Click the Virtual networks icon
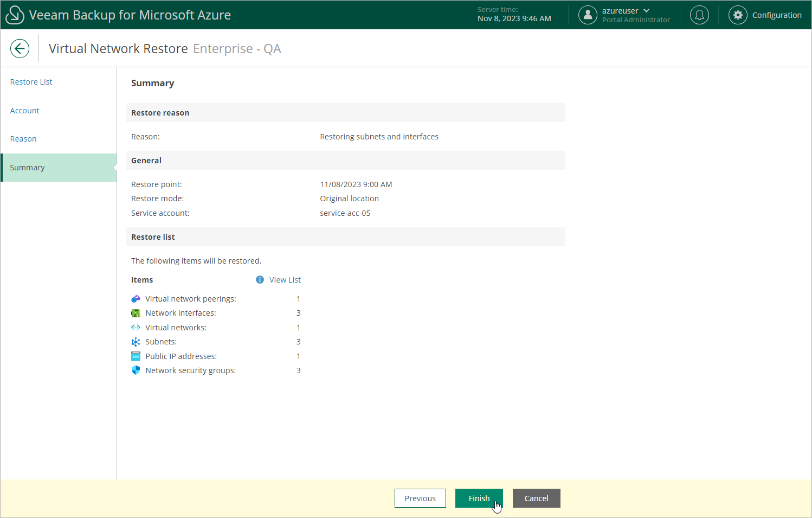 click(x=136, y=328)
